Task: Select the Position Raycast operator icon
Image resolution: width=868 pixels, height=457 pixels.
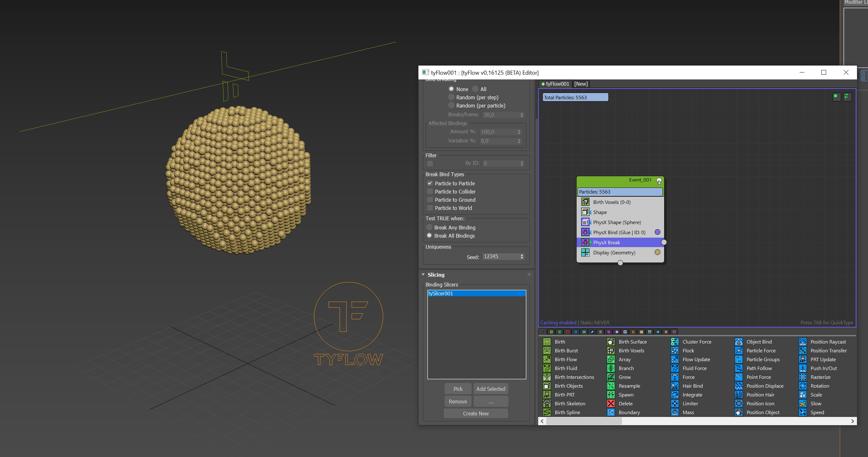Action: click(x=803, y=342)
